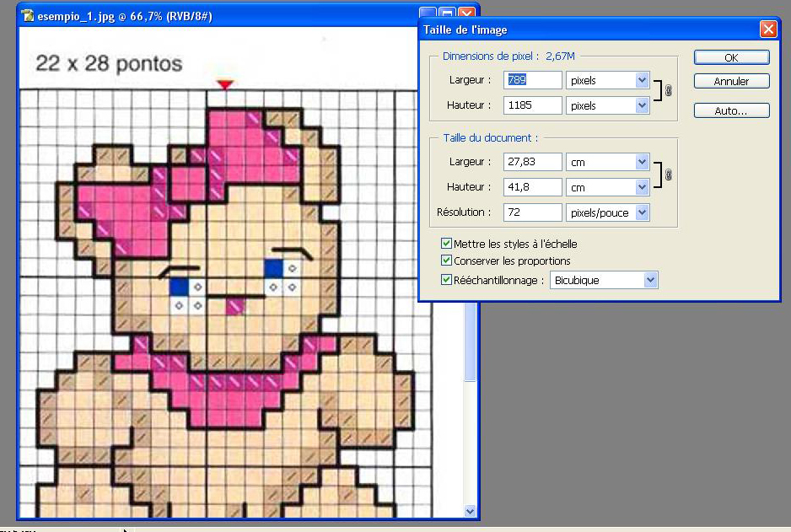Uncheck Conserver les proportions

[446, 261]
